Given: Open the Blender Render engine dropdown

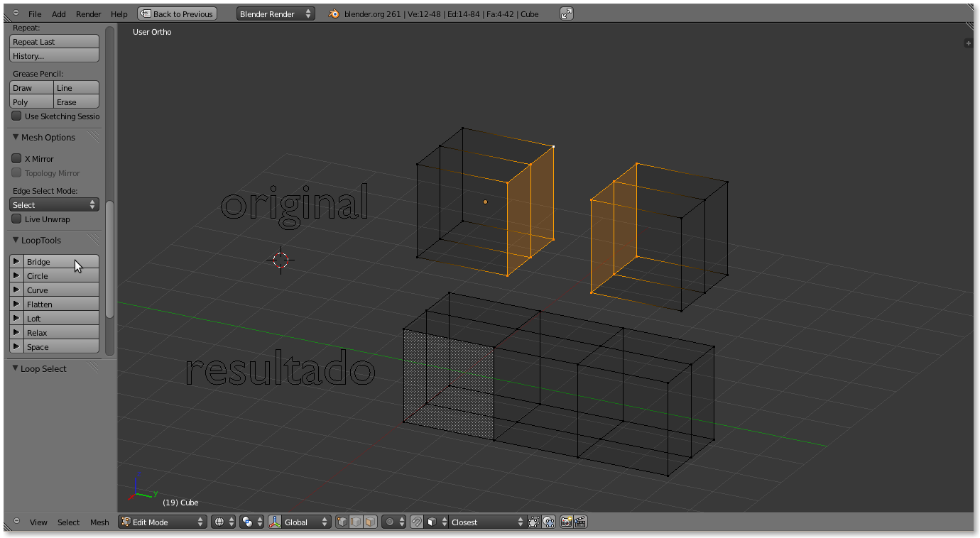Looking at the screenshot, I should [x=276, y=13].
